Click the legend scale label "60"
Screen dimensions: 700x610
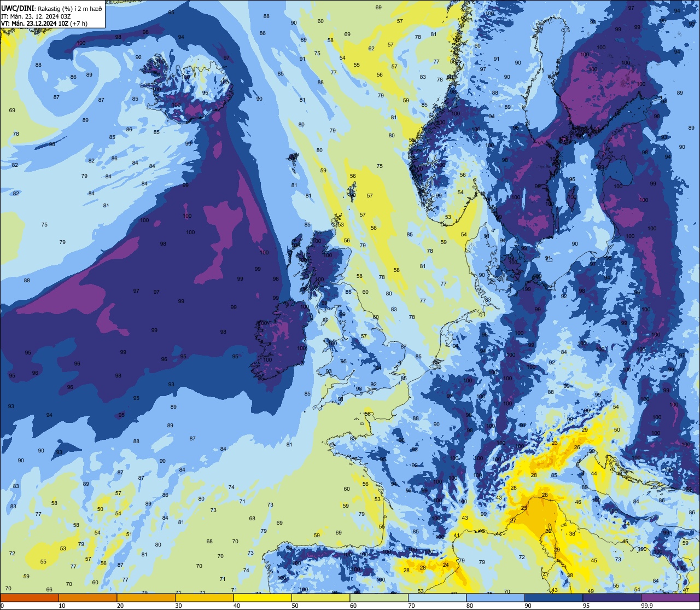[x=353, y=606]
